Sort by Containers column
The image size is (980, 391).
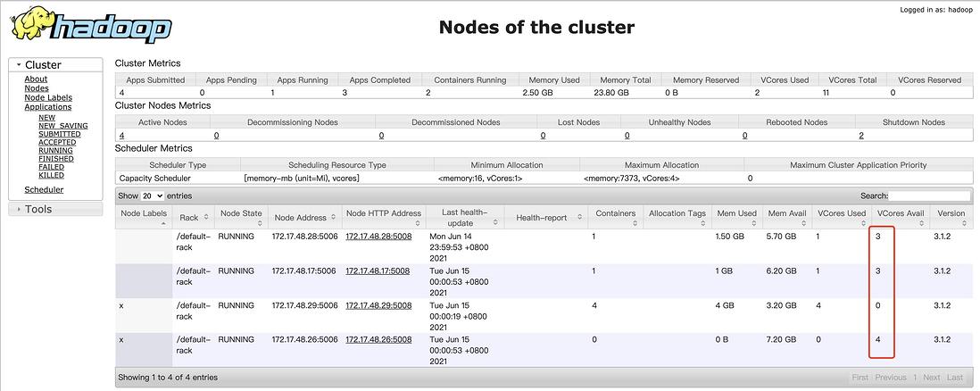(x=615, y=216)
